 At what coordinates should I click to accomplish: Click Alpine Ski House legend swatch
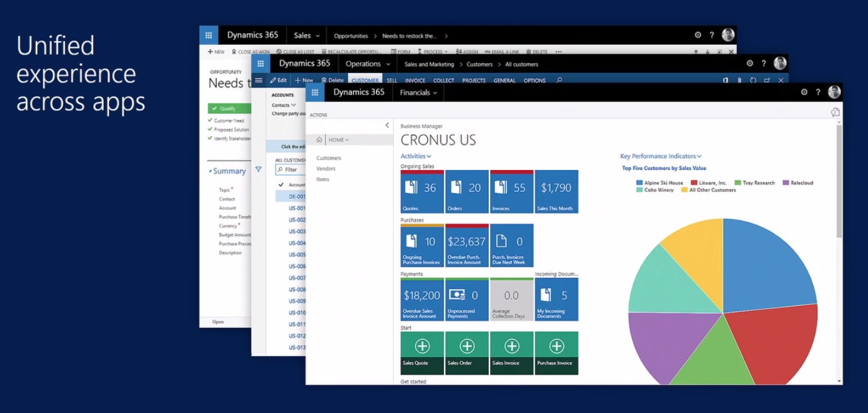639,183
